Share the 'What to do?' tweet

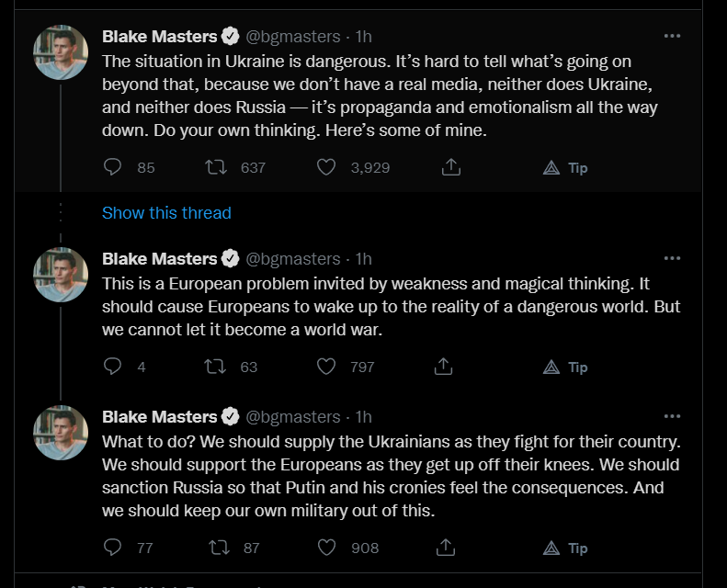click(x=446, y=548)
